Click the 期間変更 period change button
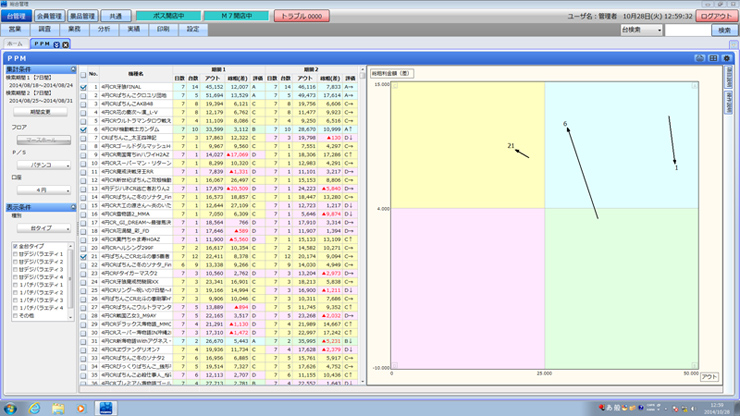Image resolution: width=740 pixels, height=416 pixels. (x=40, y=112)
